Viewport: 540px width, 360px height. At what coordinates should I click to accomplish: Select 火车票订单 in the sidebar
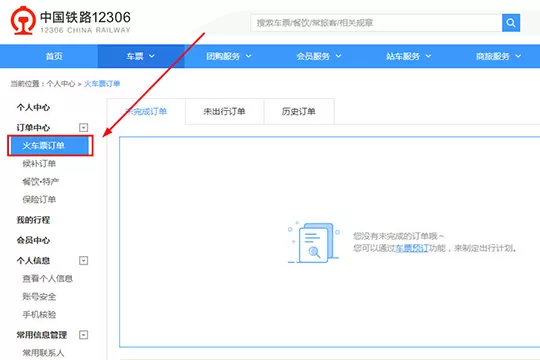(x=50, y=146)
